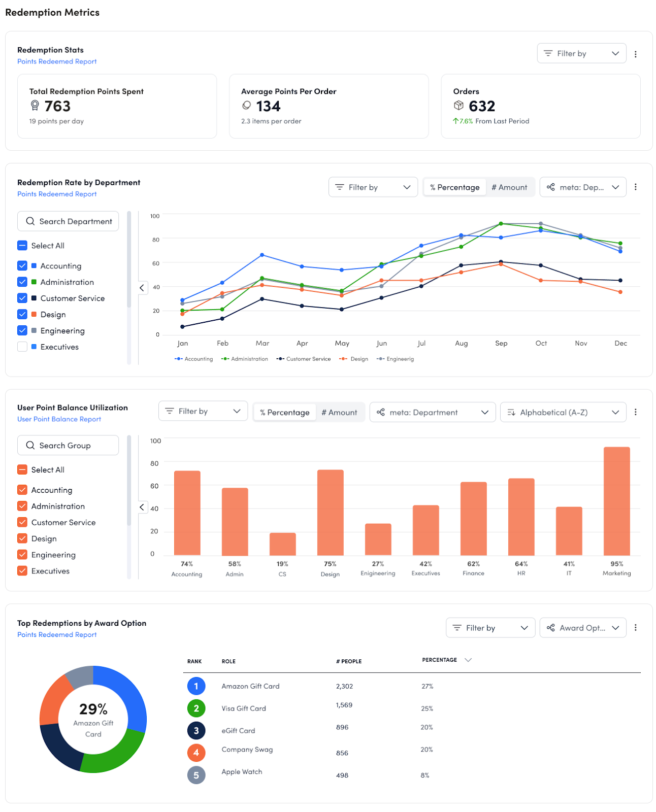Open User Point Balance Utilization kebab menu
Viewport: 656px width, 812px height.
click(x=635, y=412)
